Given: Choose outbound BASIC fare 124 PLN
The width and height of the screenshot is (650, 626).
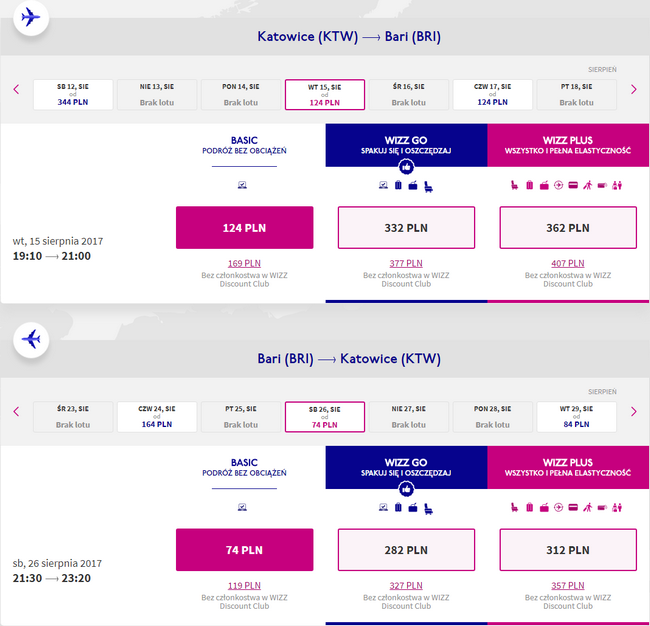Looking at the screenshot, I should [244, 227].
